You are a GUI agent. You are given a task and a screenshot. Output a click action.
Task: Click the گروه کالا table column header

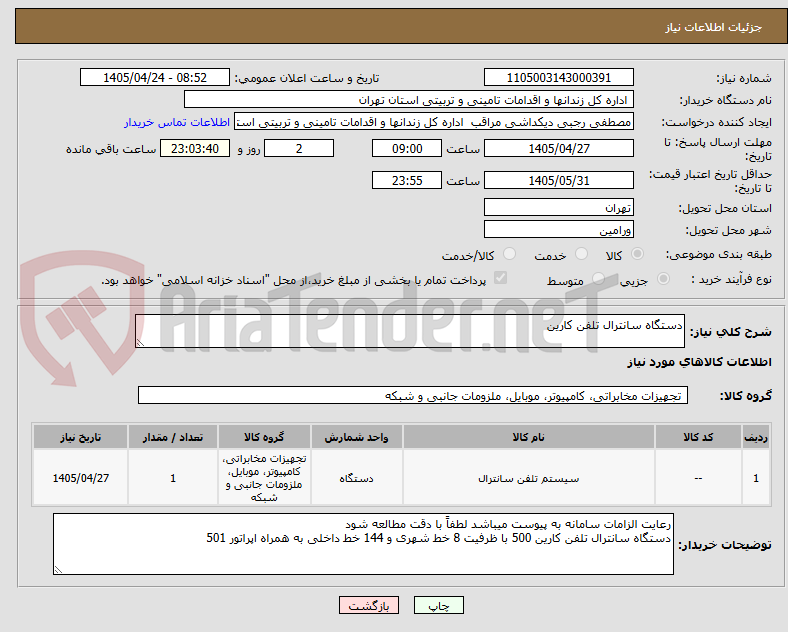(x=264, y=437)
